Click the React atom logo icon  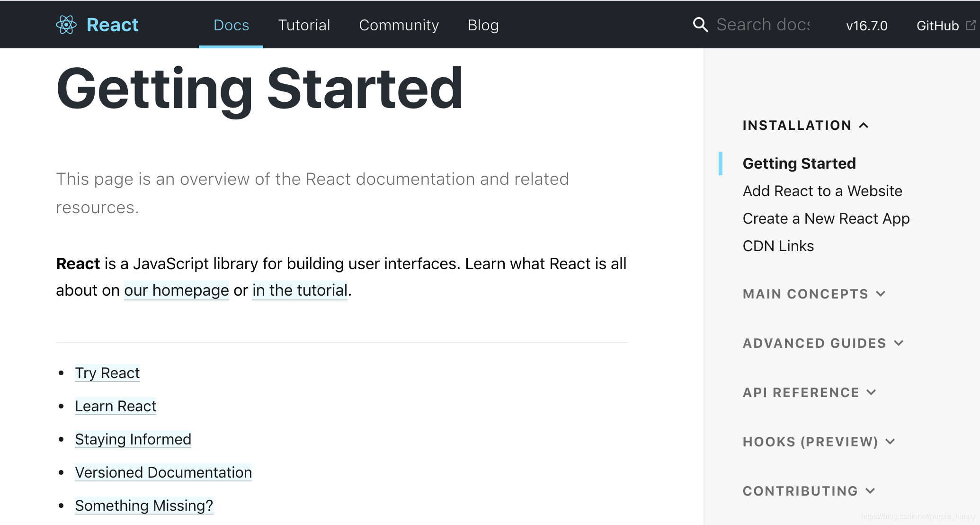[x=66, y=25]
